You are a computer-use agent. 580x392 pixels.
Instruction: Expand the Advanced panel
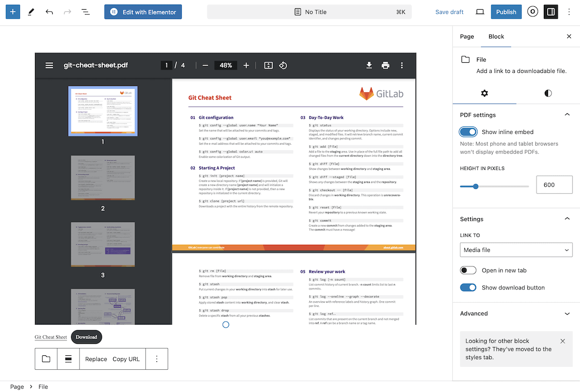516,313
